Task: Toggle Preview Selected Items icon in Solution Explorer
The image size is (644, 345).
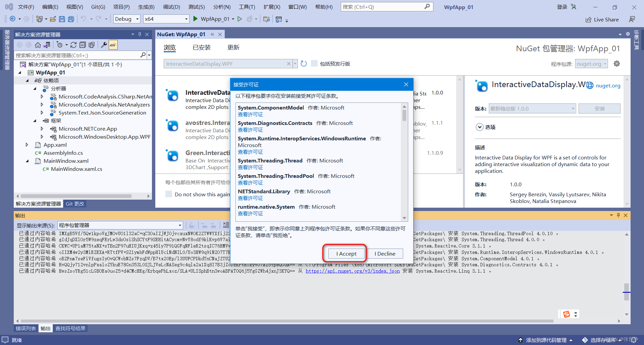Action: (113, 45)
